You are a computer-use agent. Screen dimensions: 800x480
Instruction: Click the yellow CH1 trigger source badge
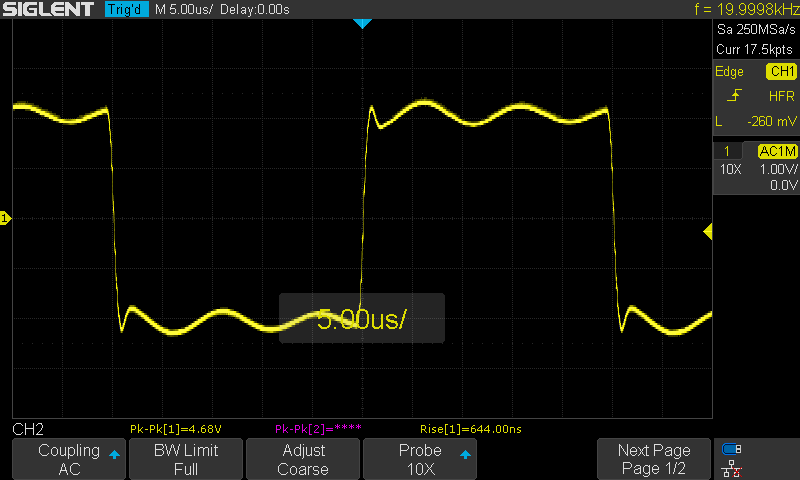781,72
